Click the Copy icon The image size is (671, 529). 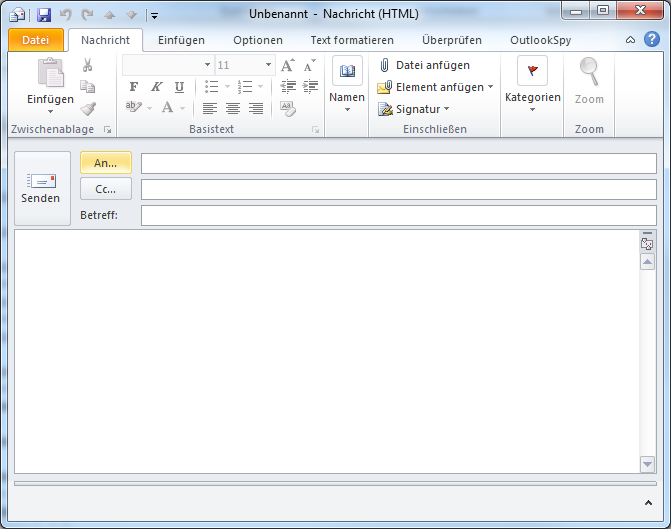[87, 87]
